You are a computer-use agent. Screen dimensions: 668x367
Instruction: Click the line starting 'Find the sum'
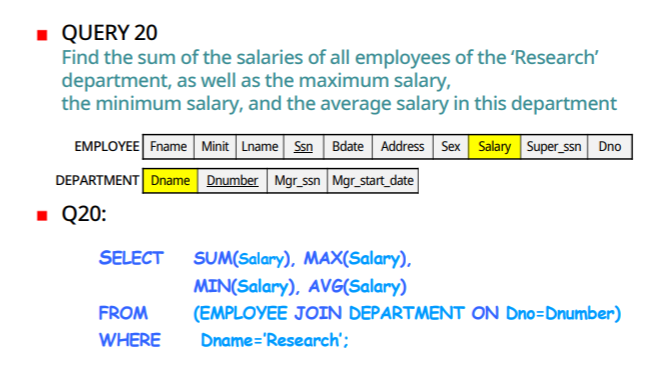pos(330,58)
